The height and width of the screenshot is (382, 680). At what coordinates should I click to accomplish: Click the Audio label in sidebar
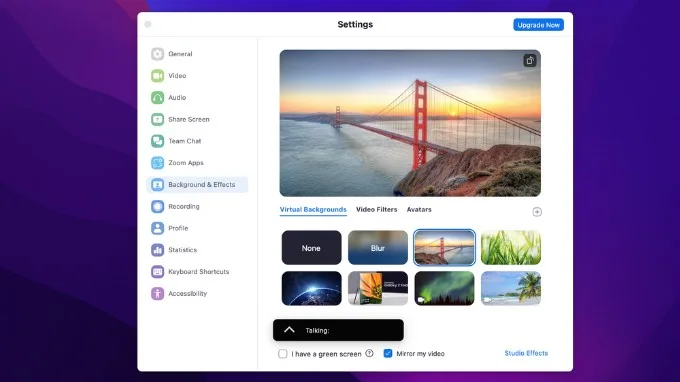[x=177, y=98]
